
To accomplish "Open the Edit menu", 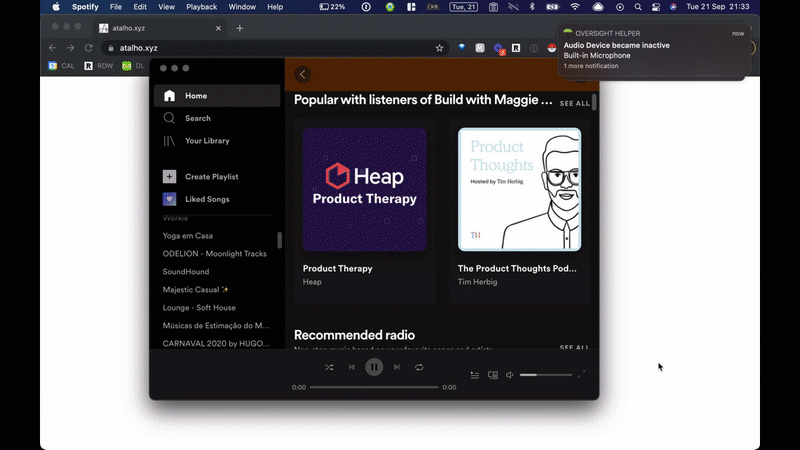I will pyautogui.click(x=140, y=7).
